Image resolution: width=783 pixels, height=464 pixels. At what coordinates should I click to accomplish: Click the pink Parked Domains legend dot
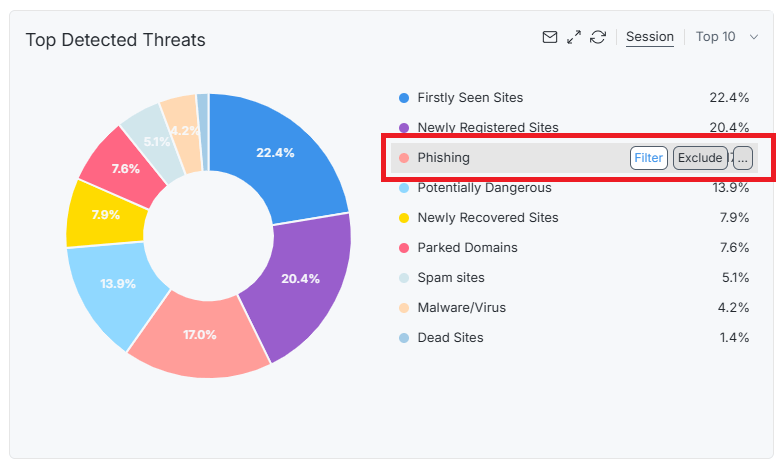coord(404,248)
